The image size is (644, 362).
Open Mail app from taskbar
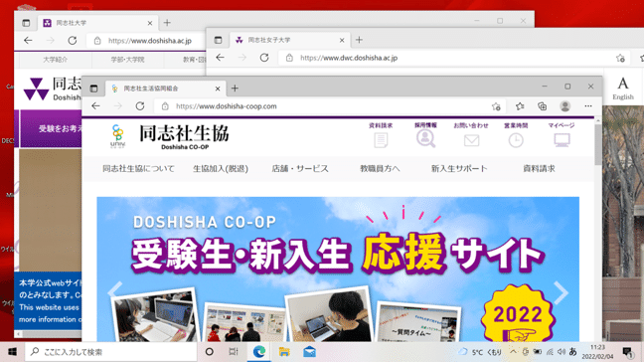point(309,352)
